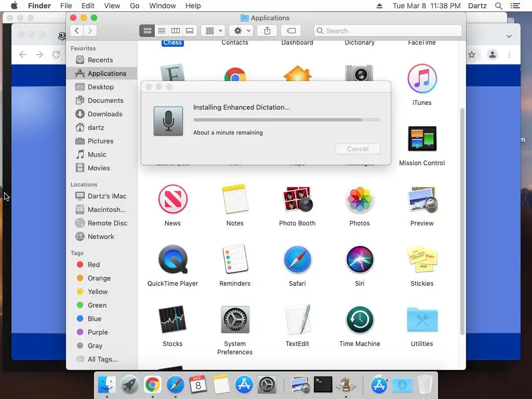Select the Photo Booth app

pos(297,199)
